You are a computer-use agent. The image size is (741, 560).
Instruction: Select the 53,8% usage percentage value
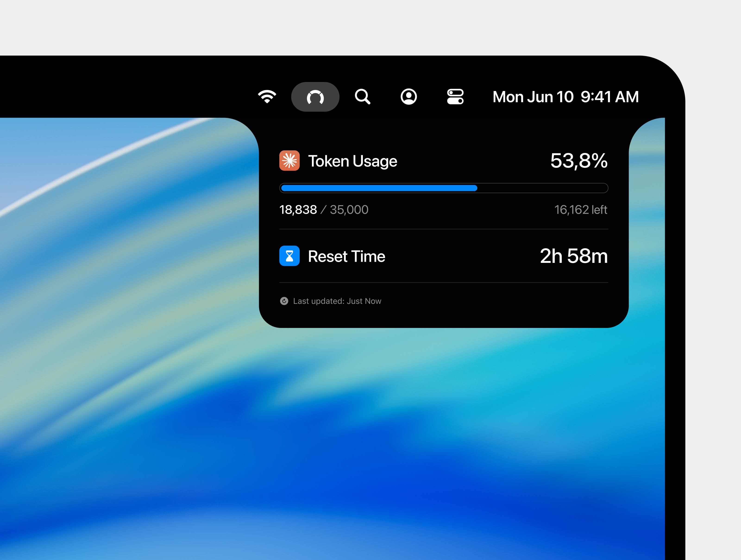coord(579,161)
